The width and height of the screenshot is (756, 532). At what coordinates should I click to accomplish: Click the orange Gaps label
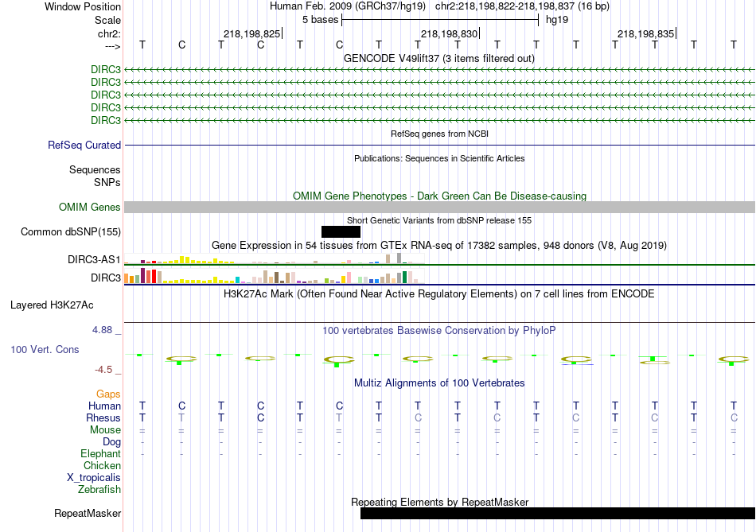click(x=108, y=394)
